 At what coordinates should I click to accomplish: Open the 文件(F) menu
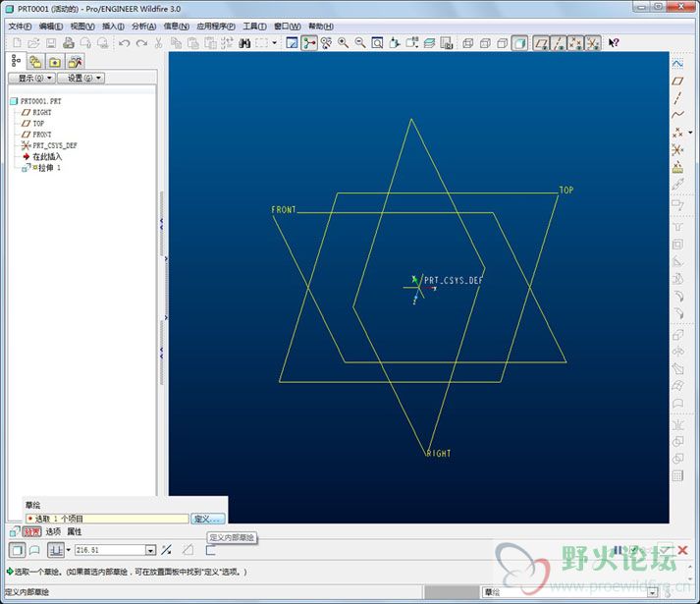coord(20,27)
